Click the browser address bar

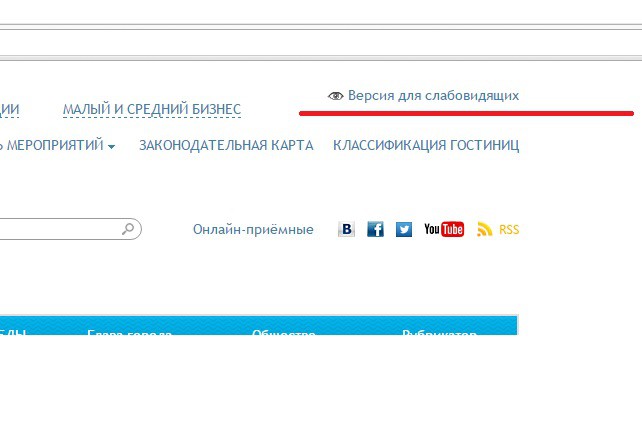(320, 41)
